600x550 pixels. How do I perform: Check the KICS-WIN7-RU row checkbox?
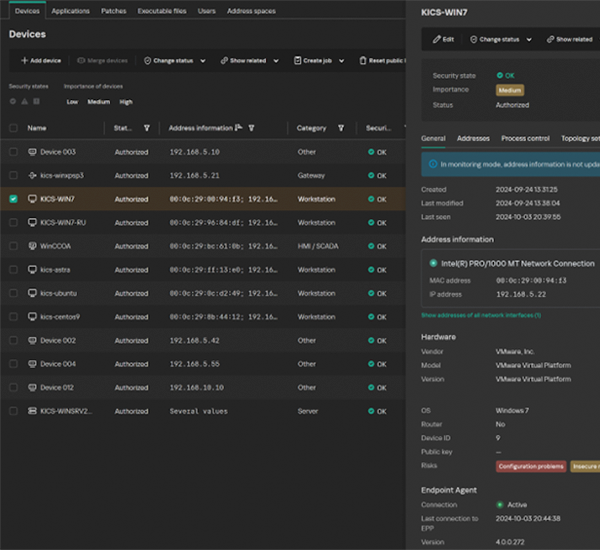click(13, 222)
